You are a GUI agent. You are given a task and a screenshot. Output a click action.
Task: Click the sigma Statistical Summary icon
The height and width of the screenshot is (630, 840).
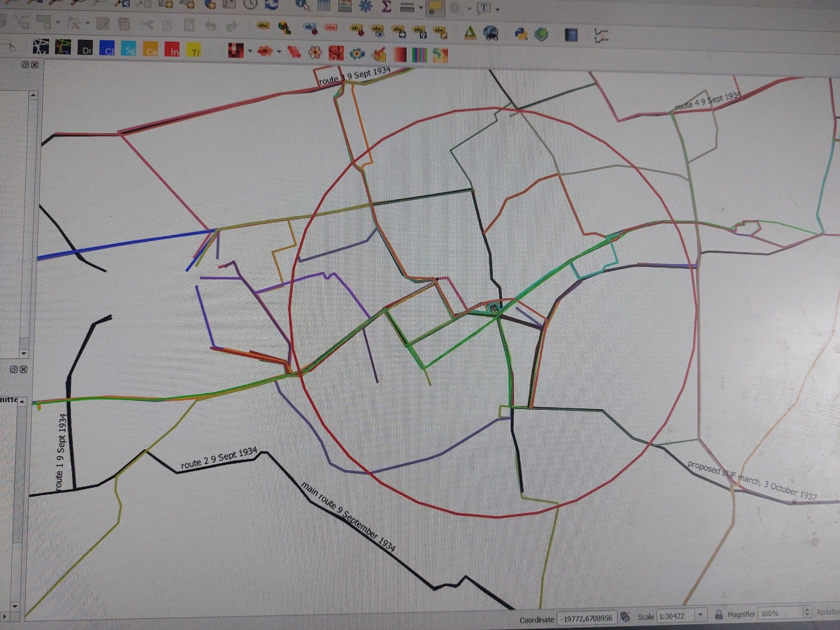click(386, 6)
